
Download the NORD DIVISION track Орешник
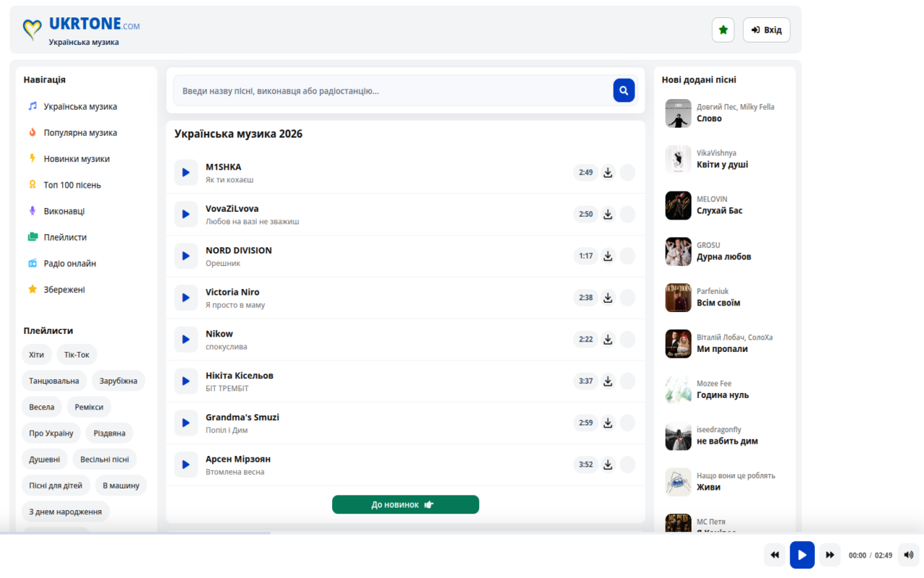608,256
